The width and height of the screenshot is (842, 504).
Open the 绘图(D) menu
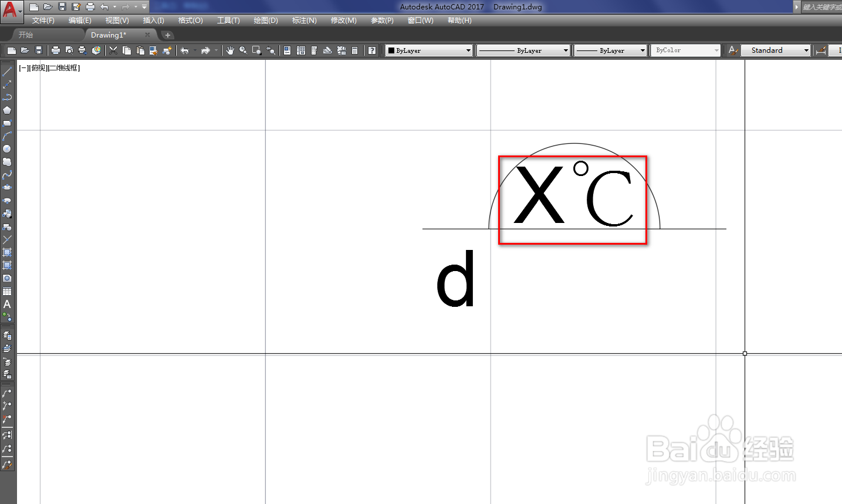click(266, 21)
